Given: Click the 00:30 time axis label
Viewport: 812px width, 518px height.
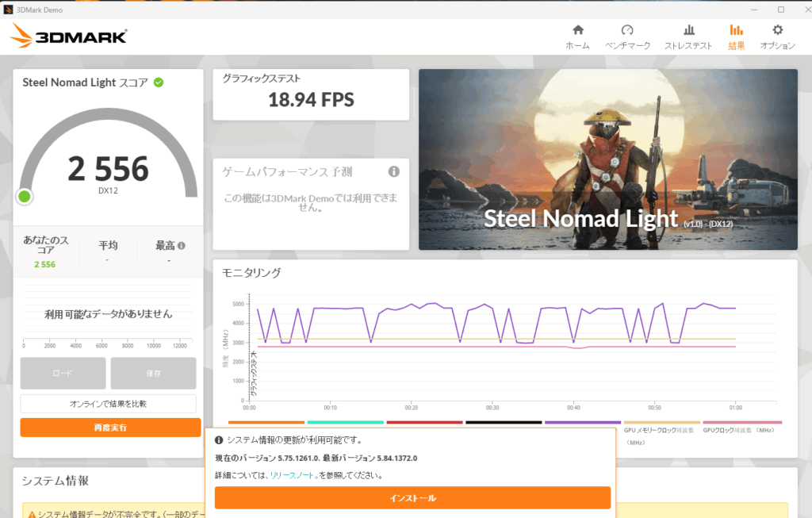Looking at the screenshot, I should point(492,408).
